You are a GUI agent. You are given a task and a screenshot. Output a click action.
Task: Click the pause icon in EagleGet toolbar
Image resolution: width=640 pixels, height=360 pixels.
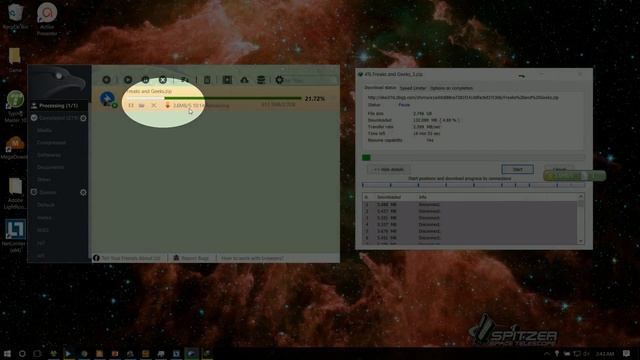(145, 80)
